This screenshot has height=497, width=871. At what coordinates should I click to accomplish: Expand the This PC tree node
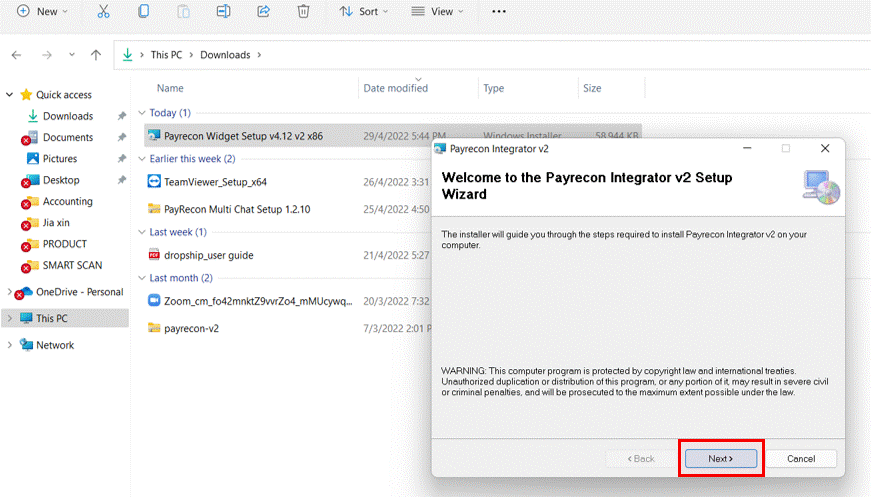click(9, 318)
